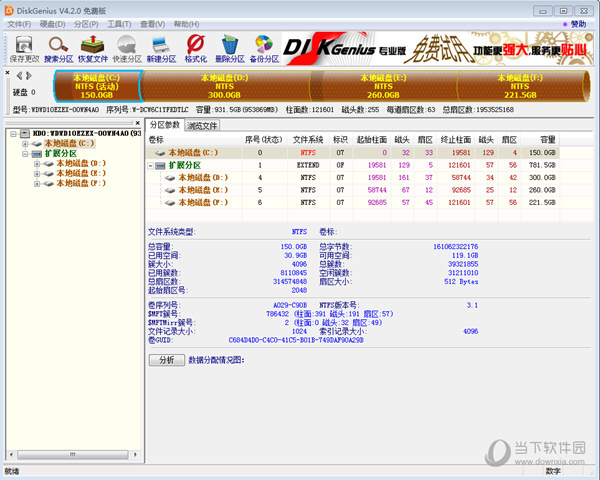Viewport: 600px width, 480px height.
Task: Click drive icon in table row 本地磁盘(F:)
Action: (170, 203)
